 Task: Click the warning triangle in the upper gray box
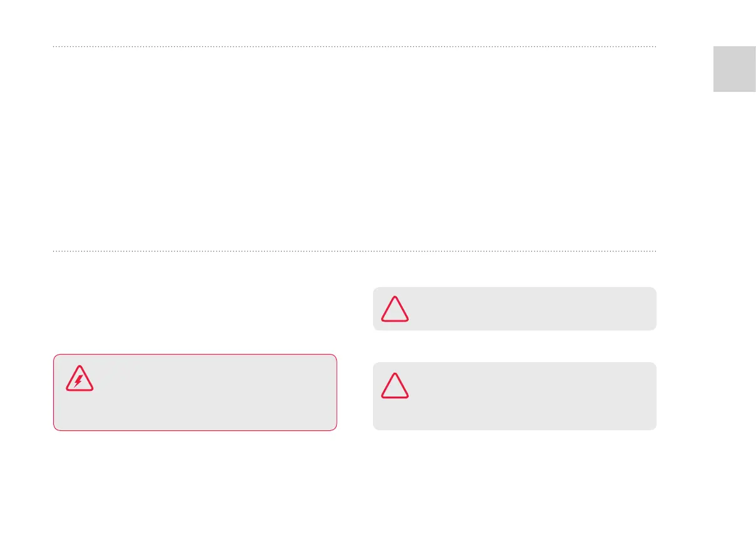pos(395,308)
